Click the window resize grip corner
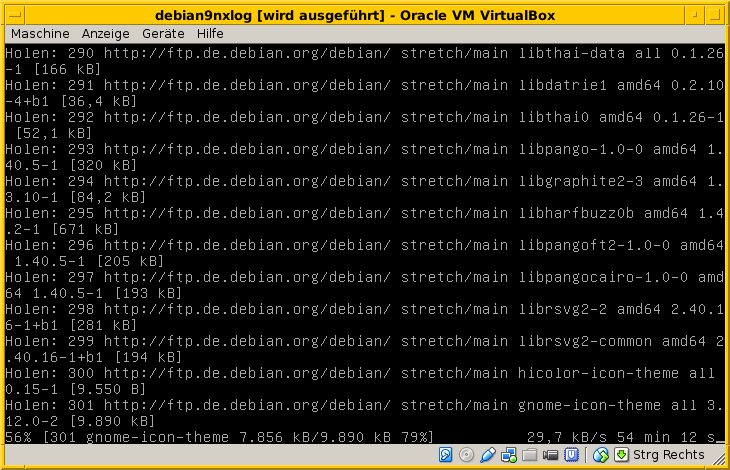Viewport: 730px width, 470px height. tap(720, 459)
